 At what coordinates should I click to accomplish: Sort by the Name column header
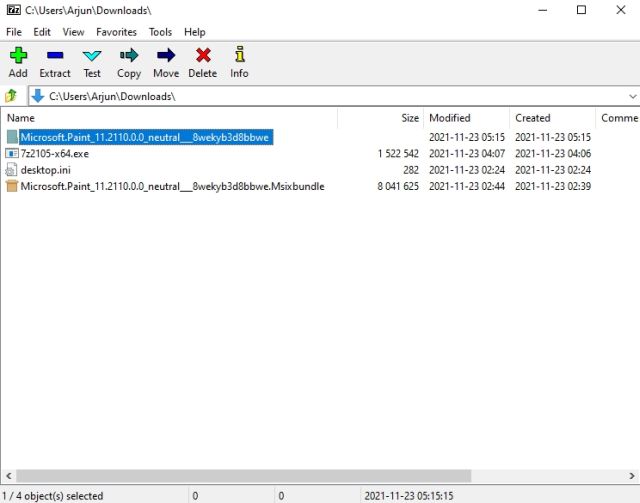coord(169,118)
